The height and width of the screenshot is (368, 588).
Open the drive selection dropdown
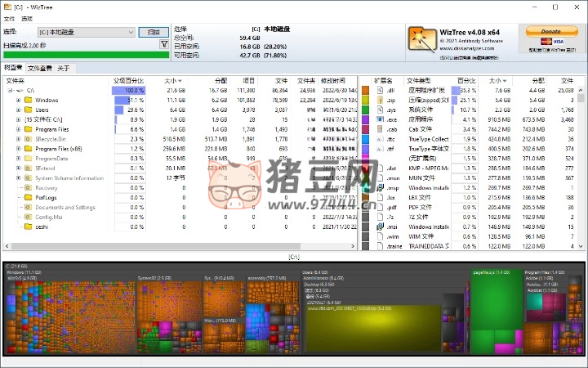click(131, 32)
